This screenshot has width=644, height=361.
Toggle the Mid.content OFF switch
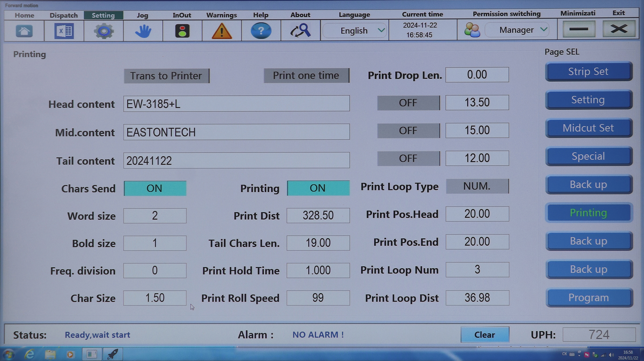point(408,130)
